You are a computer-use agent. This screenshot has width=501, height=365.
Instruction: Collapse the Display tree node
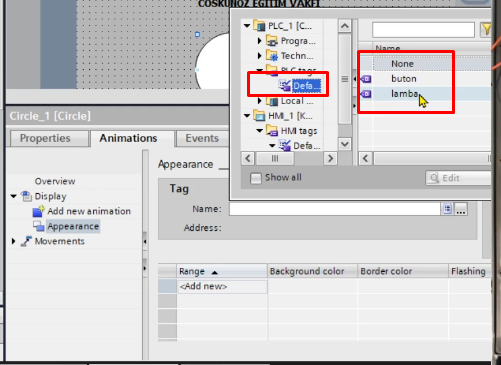(x=14, y=196)
